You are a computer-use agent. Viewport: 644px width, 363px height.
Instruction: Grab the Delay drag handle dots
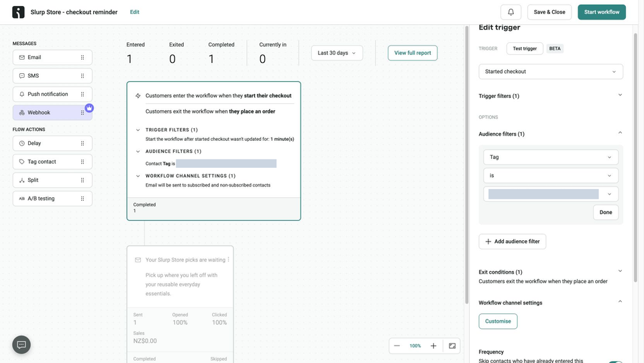pos(82,144)
